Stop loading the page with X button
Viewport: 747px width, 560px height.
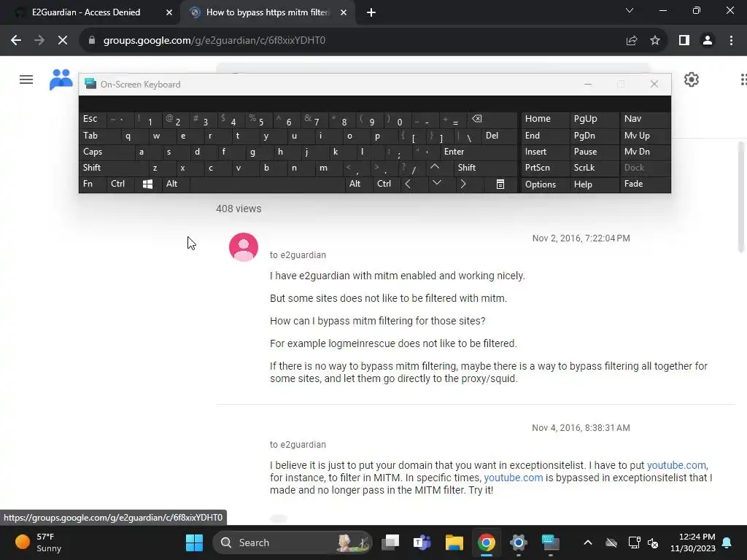pos(63,41)
